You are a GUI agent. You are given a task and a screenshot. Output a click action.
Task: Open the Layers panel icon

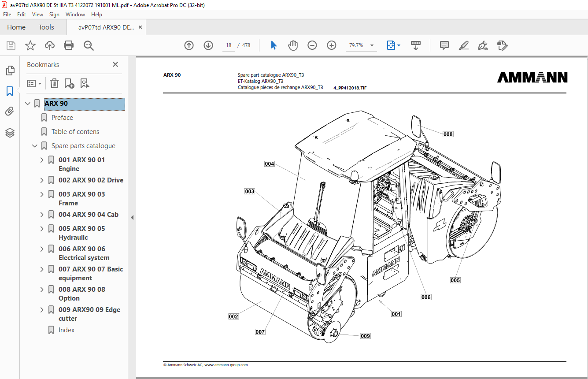pos(10,133)
